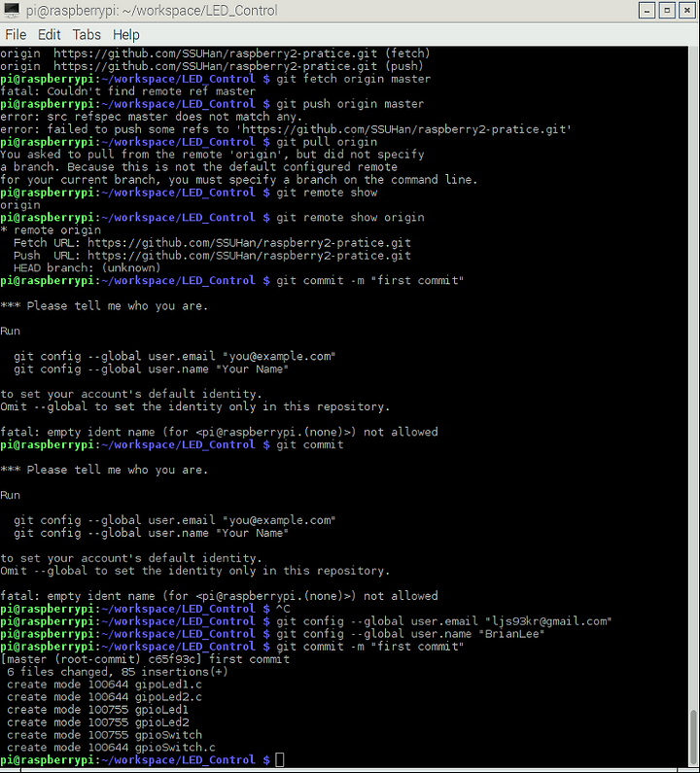Click 'create mode 100644 gipoLed2.c' line
The height and width of the screenshot is (773, 700).
(104, 697)
